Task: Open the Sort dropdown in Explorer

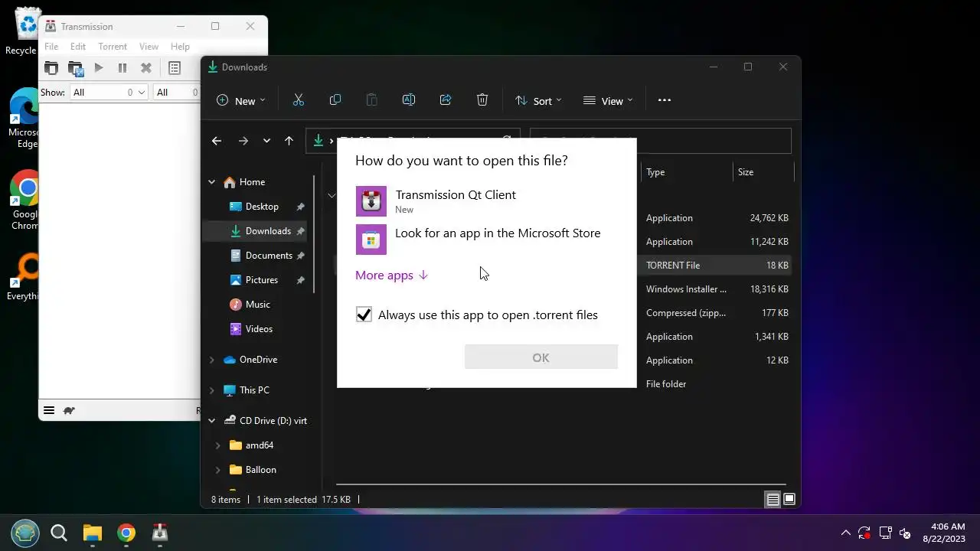Action: 538,100
